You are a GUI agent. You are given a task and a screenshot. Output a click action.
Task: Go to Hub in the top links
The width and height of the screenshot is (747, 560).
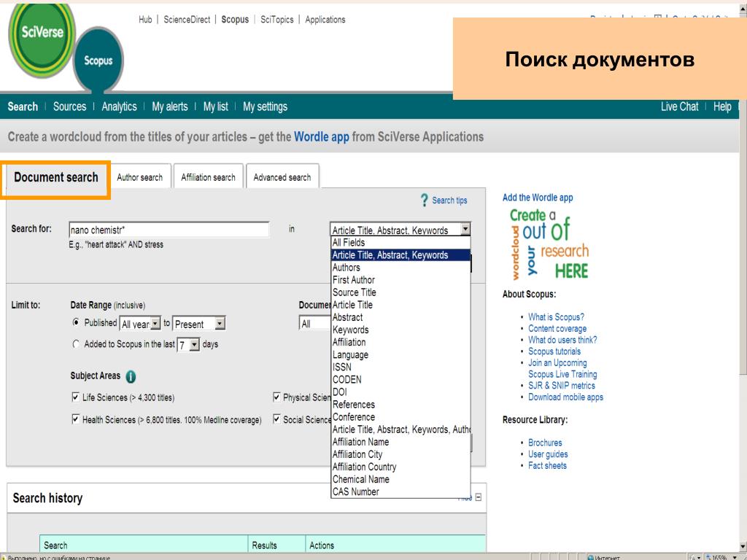[145, 20]
